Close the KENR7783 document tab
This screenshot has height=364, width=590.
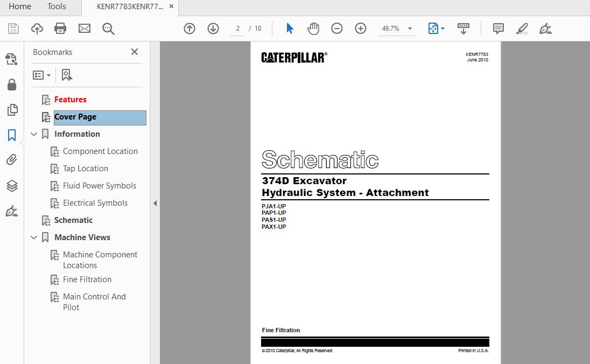click(x=171, y=6)
